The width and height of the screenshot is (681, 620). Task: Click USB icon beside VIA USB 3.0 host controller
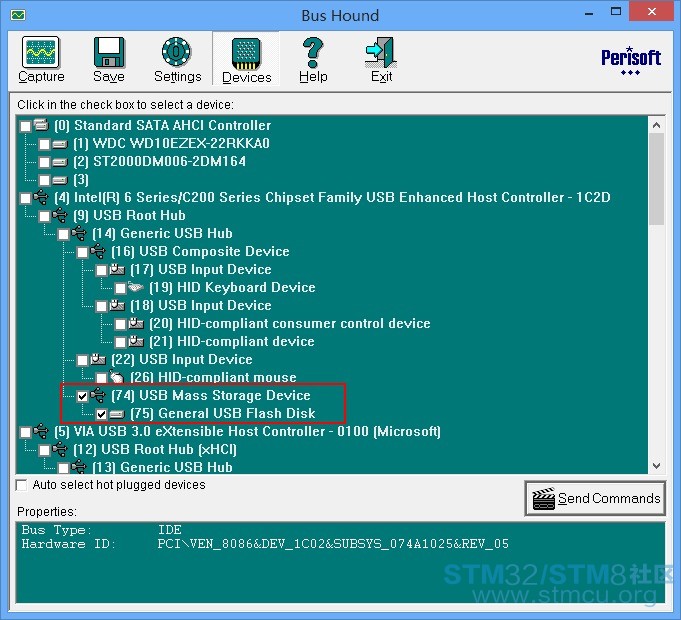(x=41, y=432)
